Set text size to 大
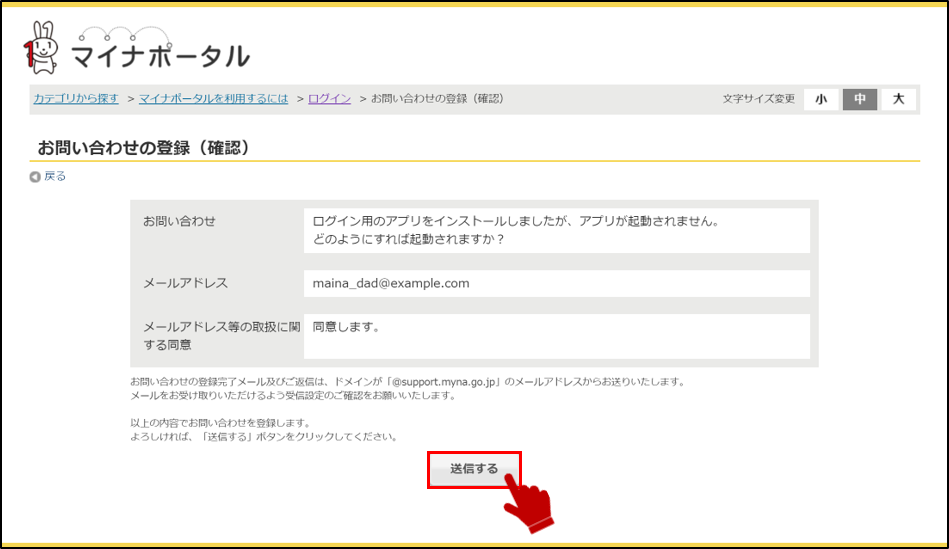The height and width of the screenshot is (549, 949). click(899, 99)
